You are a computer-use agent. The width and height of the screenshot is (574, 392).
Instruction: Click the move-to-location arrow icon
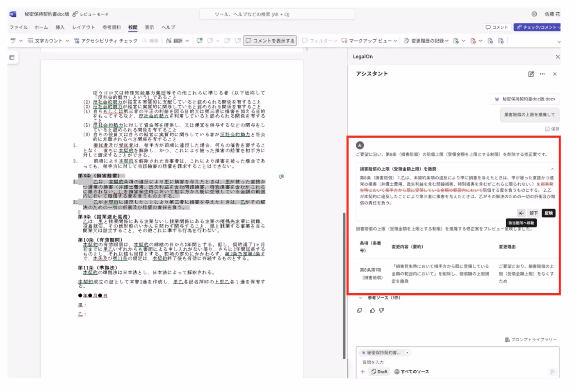(x=521, y=213)
